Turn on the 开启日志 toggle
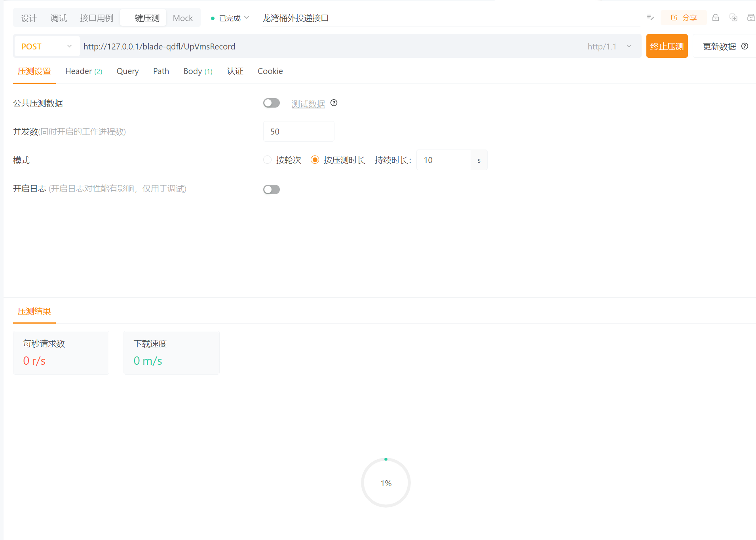This screenshot has height=540, width=756. pyautogui.click(x=271, y=189)
